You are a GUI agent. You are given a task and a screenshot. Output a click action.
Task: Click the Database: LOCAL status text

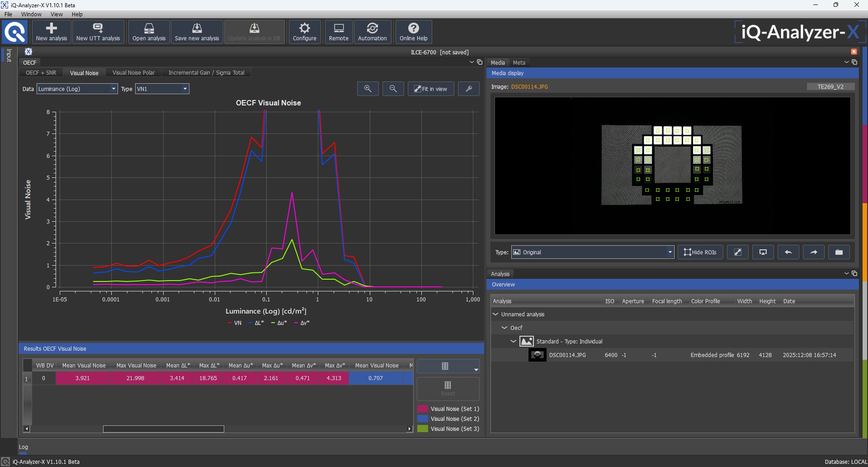pyautogui.click(x=845, y=462)
